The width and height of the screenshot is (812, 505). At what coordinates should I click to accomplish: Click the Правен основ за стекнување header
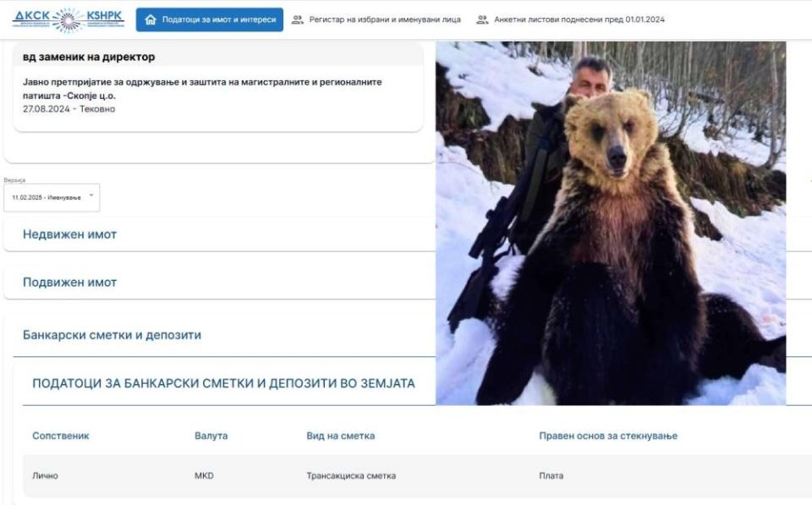[608, 436]
